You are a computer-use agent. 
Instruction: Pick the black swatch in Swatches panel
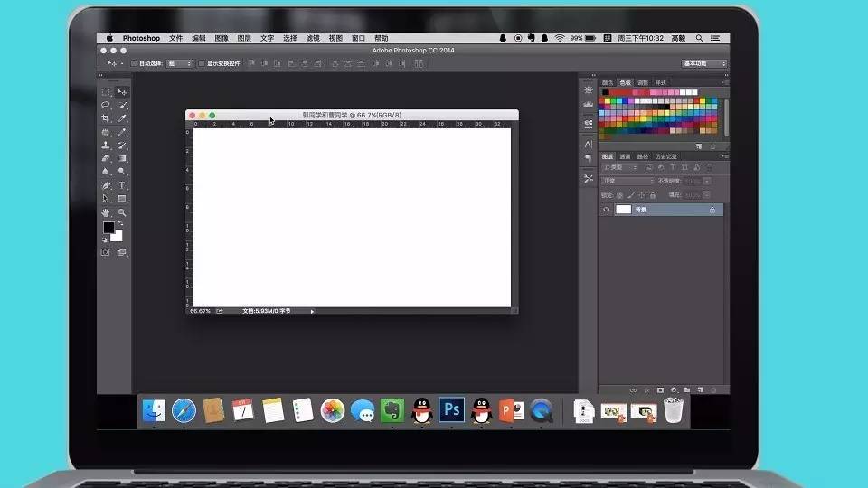point(605,92)
